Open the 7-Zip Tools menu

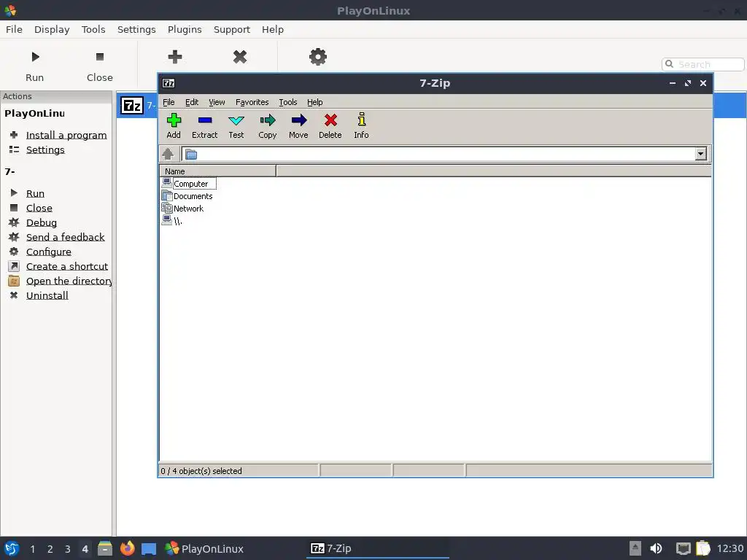287,102
